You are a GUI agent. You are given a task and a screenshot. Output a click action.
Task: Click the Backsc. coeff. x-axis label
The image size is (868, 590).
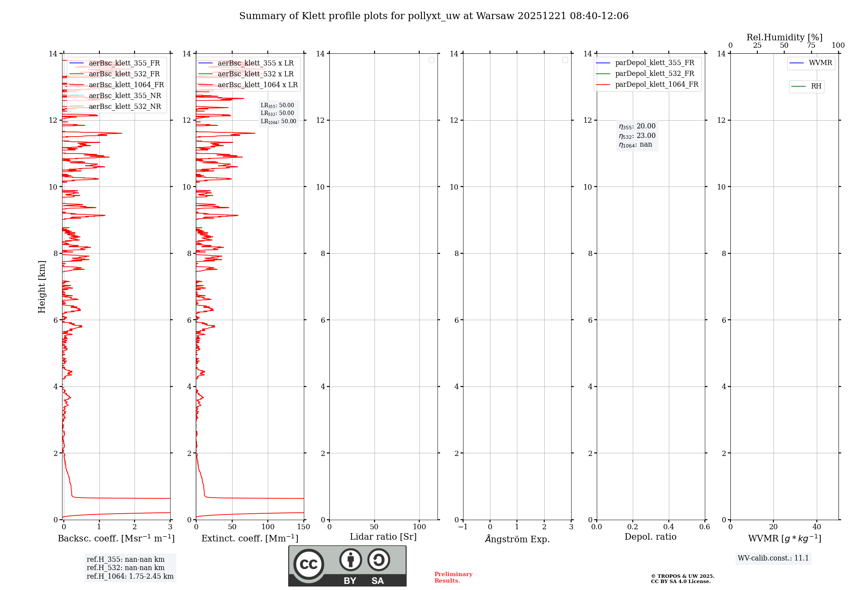(116, 538)
